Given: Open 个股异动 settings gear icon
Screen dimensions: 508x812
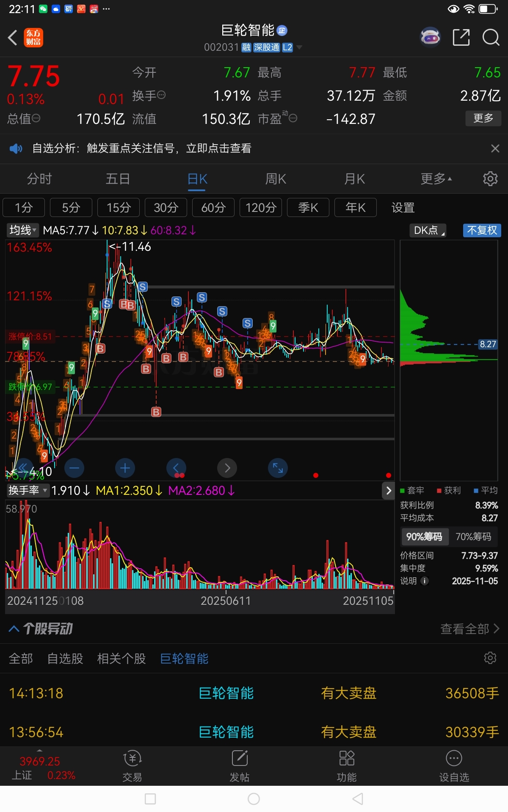Looking at the screenshot, I should pos(490,658).
